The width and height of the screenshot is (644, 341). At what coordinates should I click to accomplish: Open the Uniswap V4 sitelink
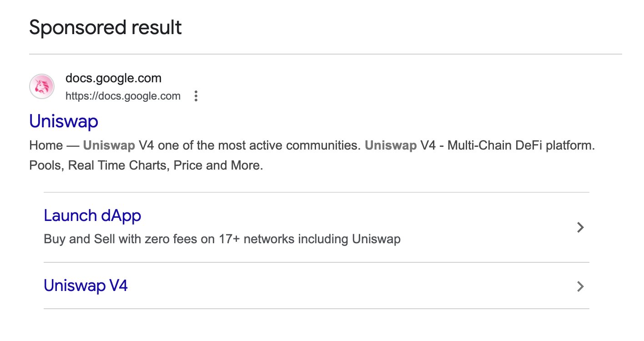coord(86,286)
